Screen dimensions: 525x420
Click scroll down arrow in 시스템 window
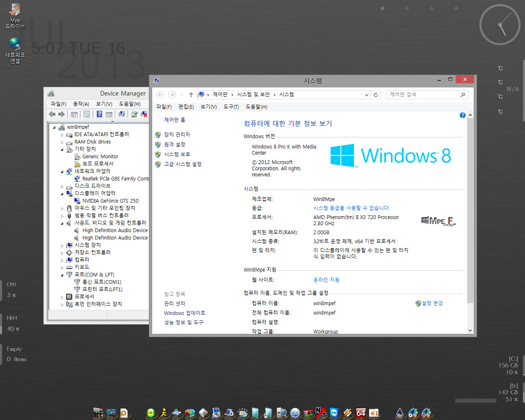click(x=470, y=331)
